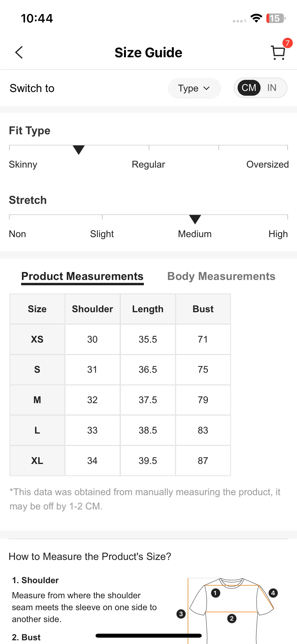297x644 pixels.
Task: Tap numbered circle 2 on shirt diagram
Action: [x=232, y=619]
